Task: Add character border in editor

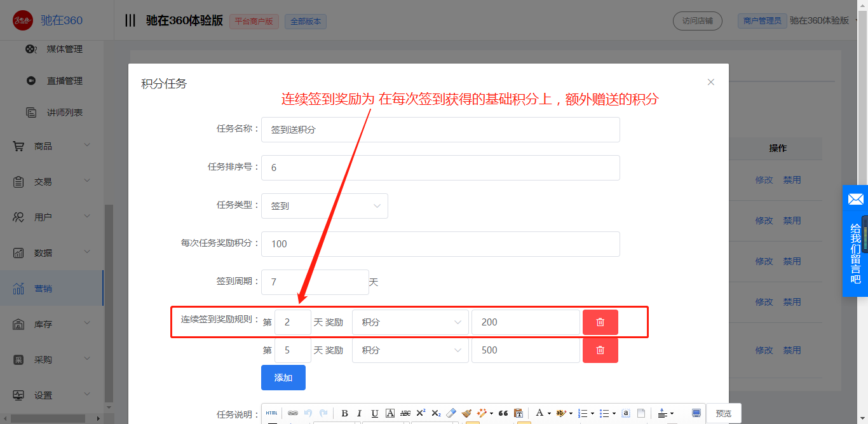Action: pyautogui.click(x=390, y=413)
